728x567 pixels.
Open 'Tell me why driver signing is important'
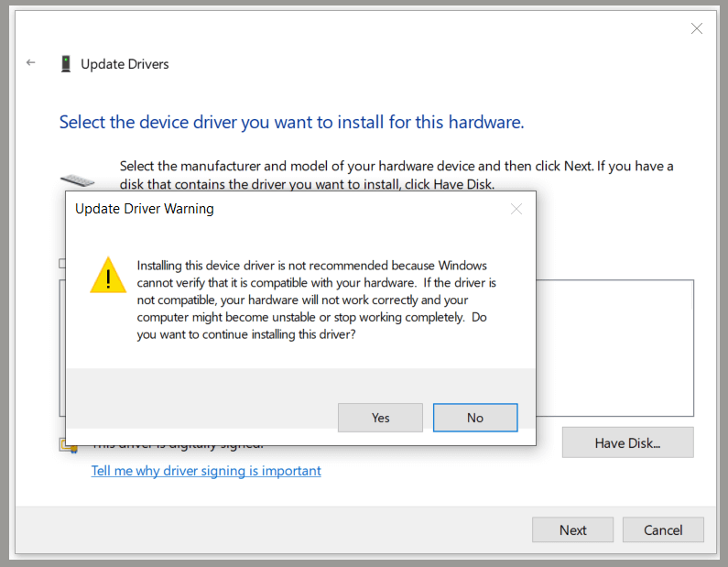(206, 471)
